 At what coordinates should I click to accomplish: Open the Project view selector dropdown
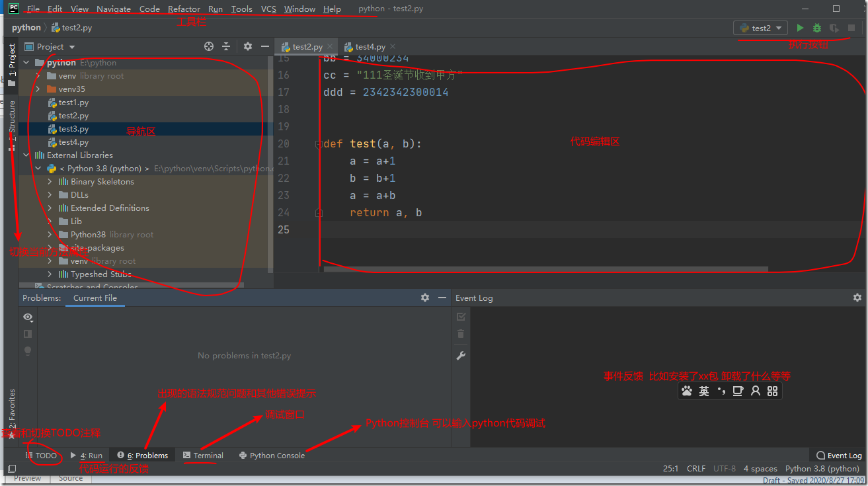pos(50,46)
